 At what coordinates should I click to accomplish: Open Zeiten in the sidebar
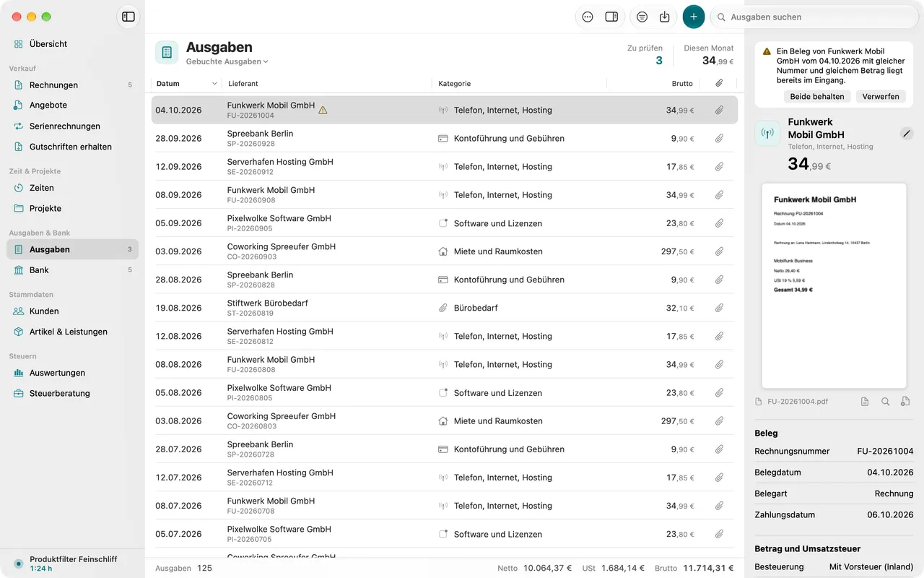pyautogui.click(x=72, y=188)
